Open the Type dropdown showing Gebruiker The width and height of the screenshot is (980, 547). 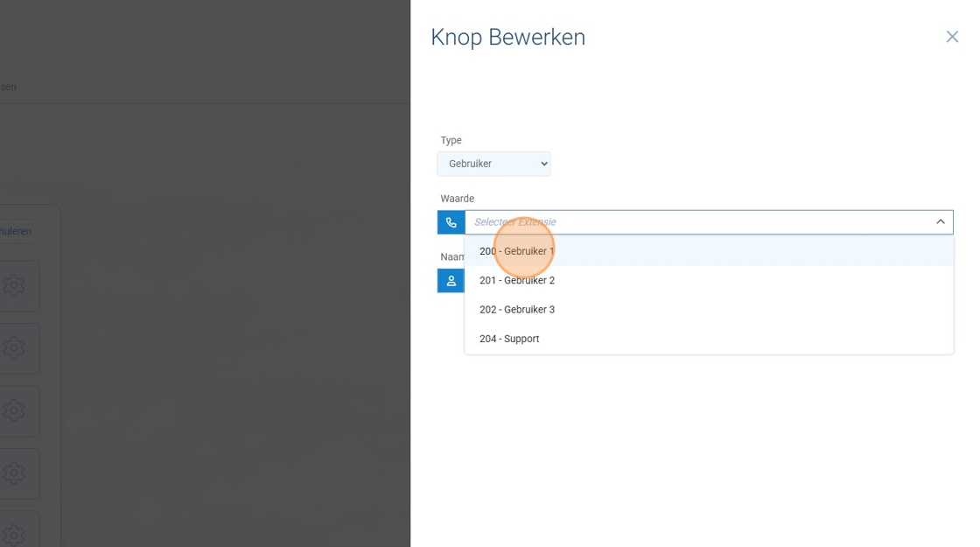pyautogui.click(x=493, y=164)
